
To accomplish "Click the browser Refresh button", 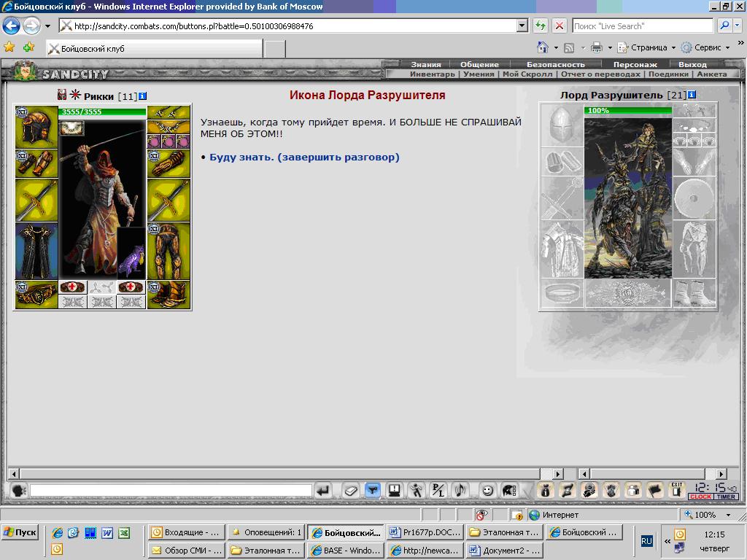I will (541, 26).
